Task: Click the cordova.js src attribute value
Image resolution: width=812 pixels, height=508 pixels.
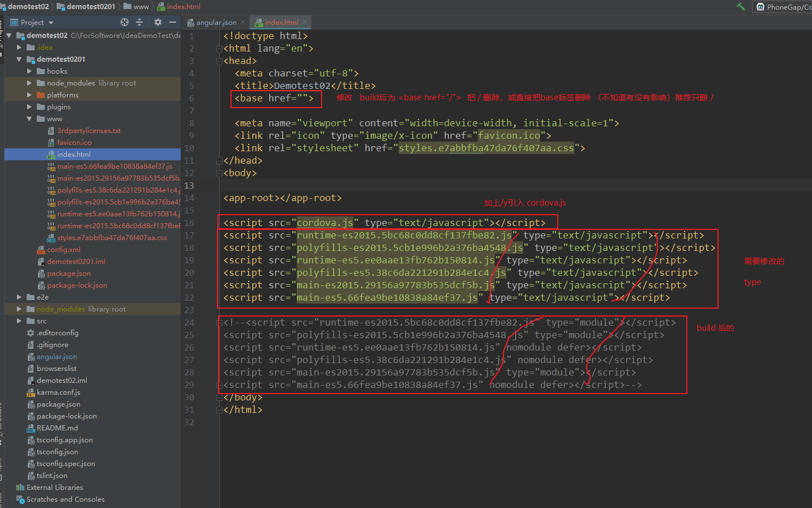Action: pos(325,223)
